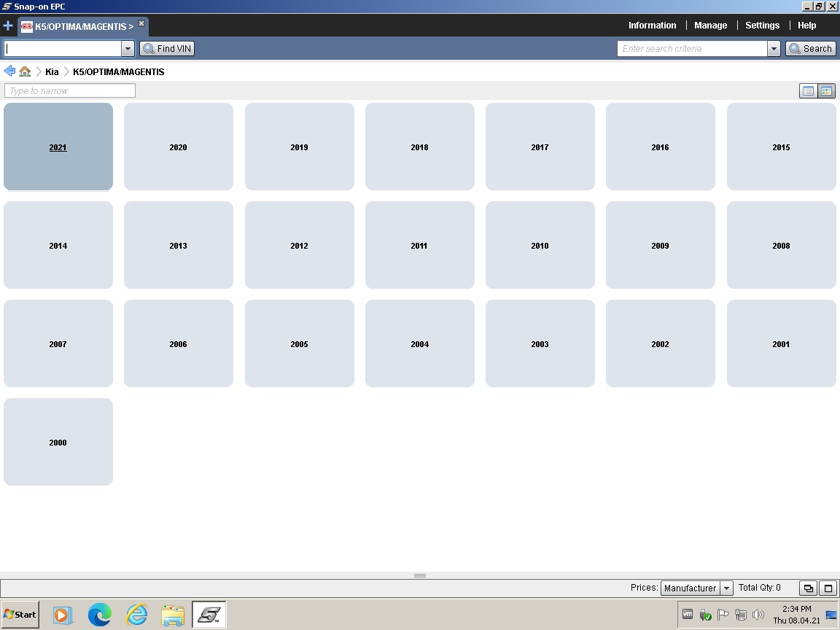840x630 pixels.
Task: Click the Kia breadcrumb link
Action: click(x=52, y=71)
